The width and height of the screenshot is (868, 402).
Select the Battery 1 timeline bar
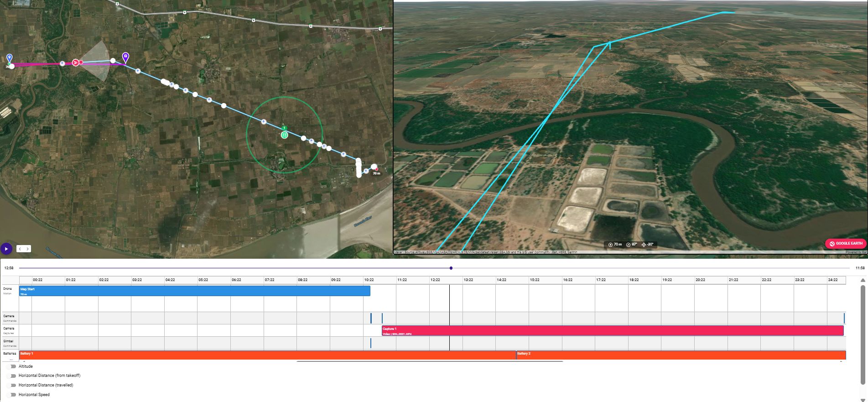(x=267, y=355)
